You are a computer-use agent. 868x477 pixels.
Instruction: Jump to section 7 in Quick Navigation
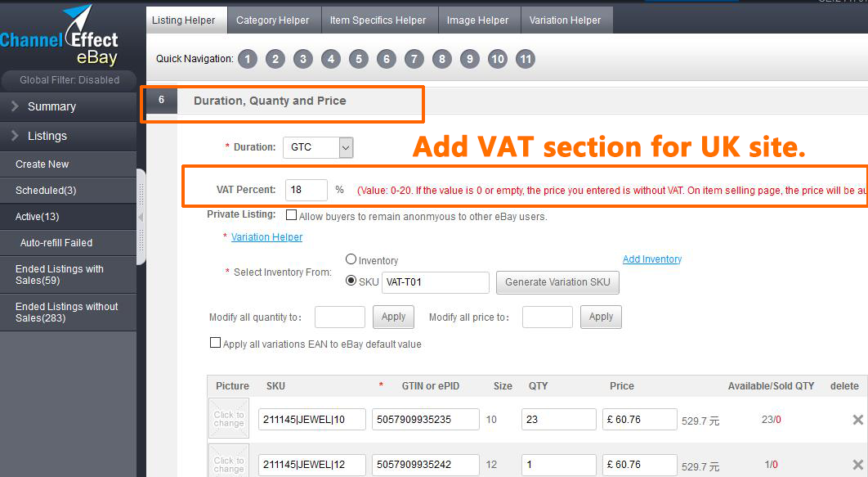click(x=414, y=59)
